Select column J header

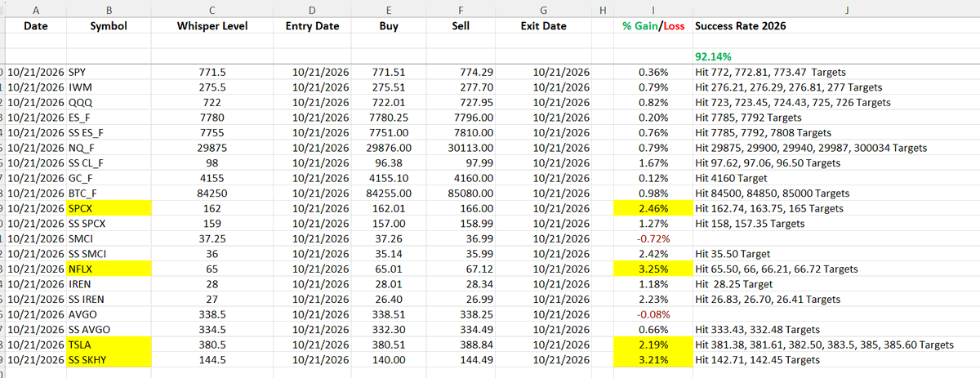pos(835,9)
